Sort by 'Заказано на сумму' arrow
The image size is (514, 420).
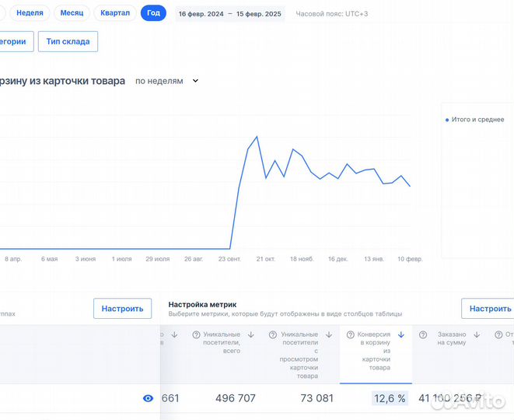(477, 334)
